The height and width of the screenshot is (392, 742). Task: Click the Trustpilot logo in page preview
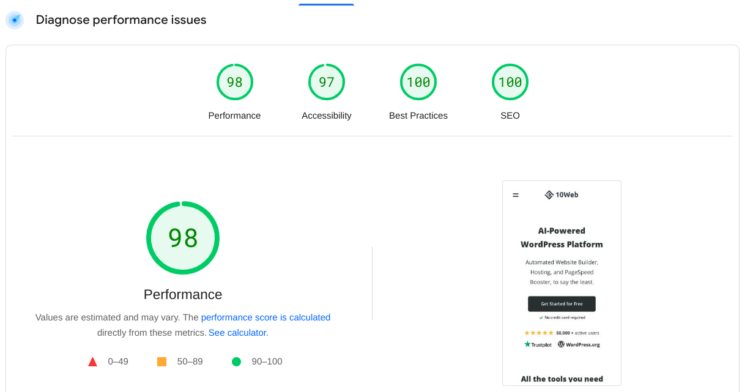pos(538,345)
